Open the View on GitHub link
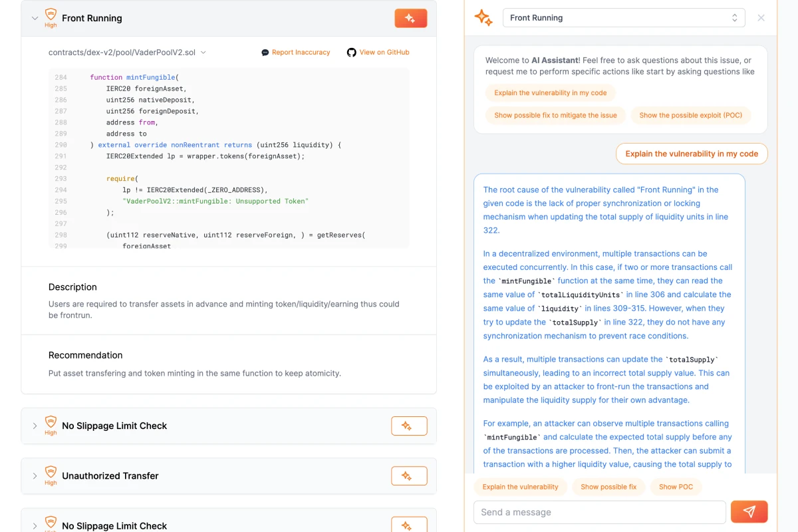Viewport: 798px width, 532px height. (x=384, y=53)
